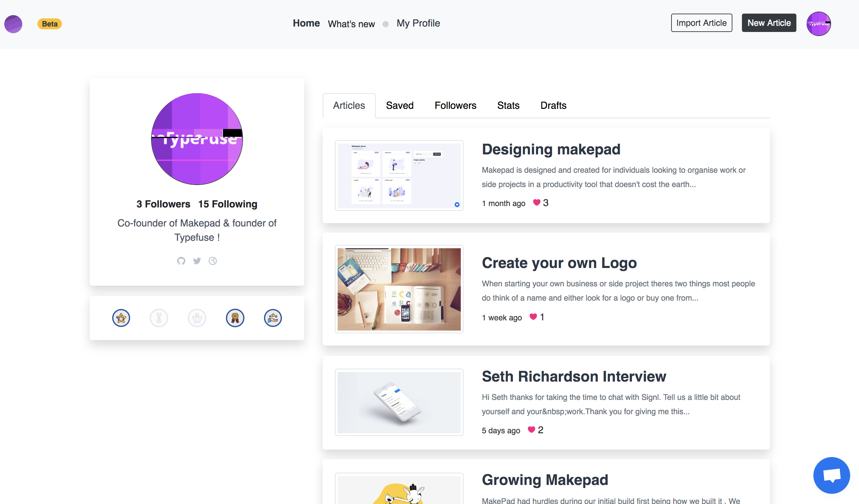Click the faded medal badge

[159, 318]
